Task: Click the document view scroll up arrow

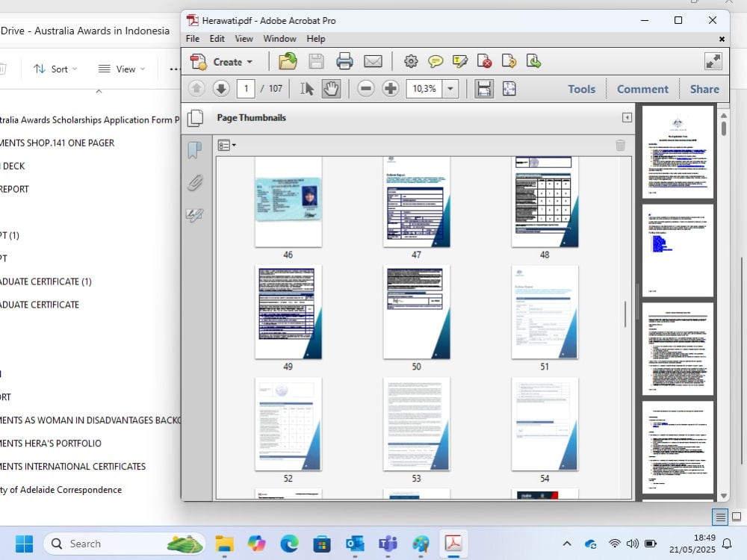Action: 724,116
